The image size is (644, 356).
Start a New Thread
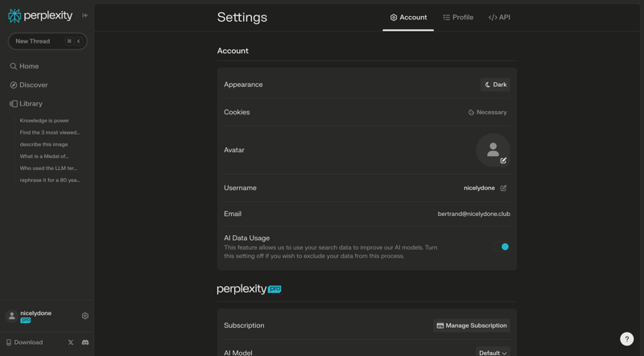coord(47,41)
